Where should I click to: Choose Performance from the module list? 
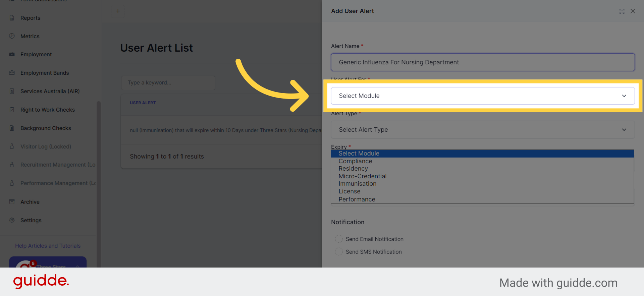coord(482,199)
